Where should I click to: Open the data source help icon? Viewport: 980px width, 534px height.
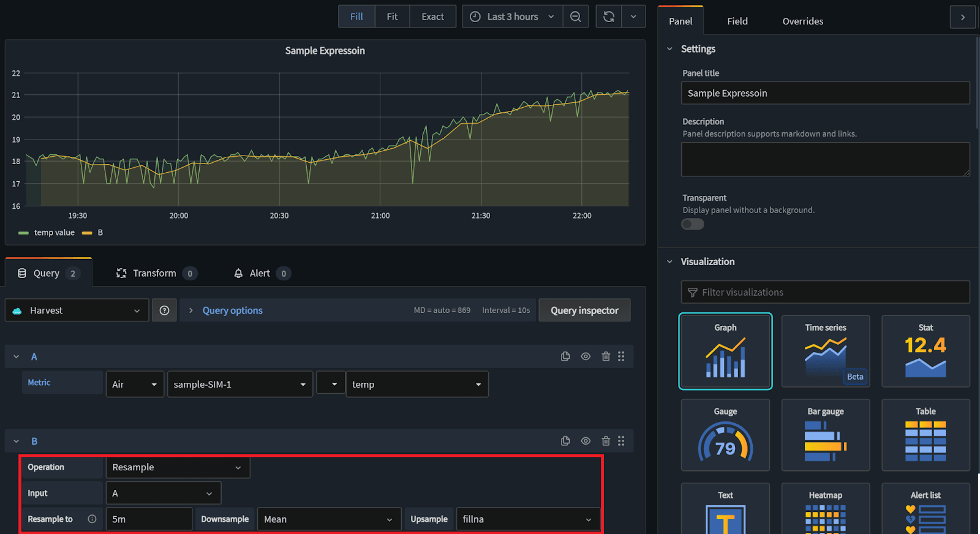click(x=164, y=310)
